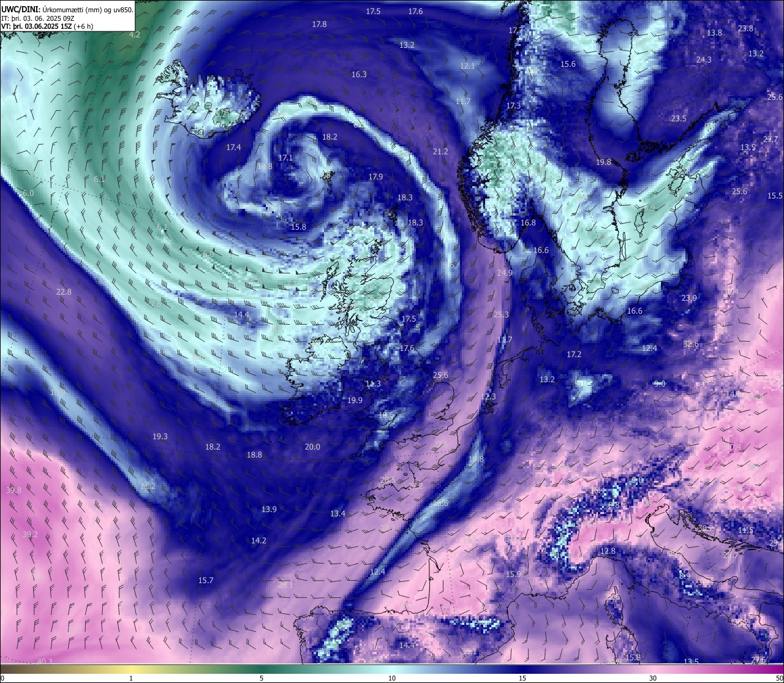Screen dimensions: 784x683
Task: Select the 18.8 value southwest of Ireland
Action: point(254,455)
